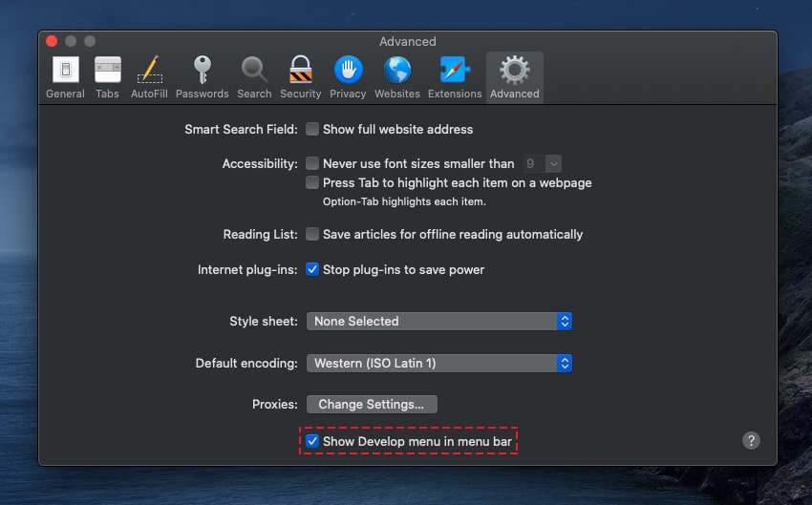812x505 pixels.
Task: Click the Advanced gear tab
Action: pos(515,77)
